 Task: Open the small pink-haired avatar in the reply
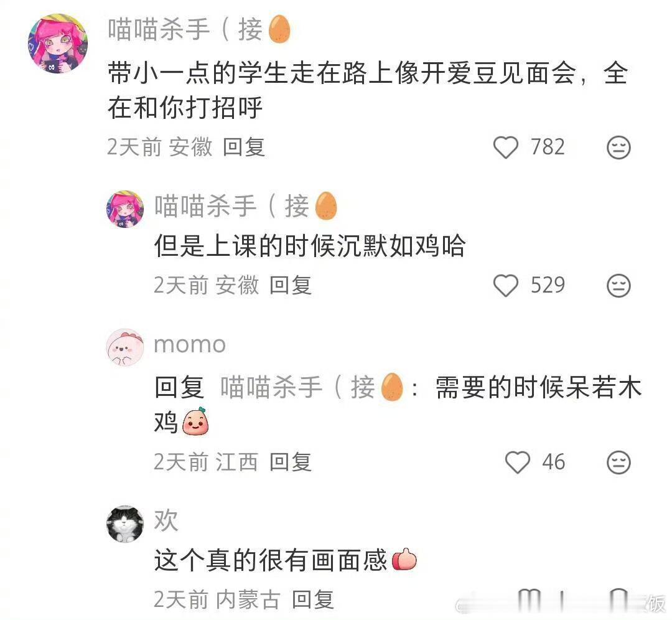[125, 209]
